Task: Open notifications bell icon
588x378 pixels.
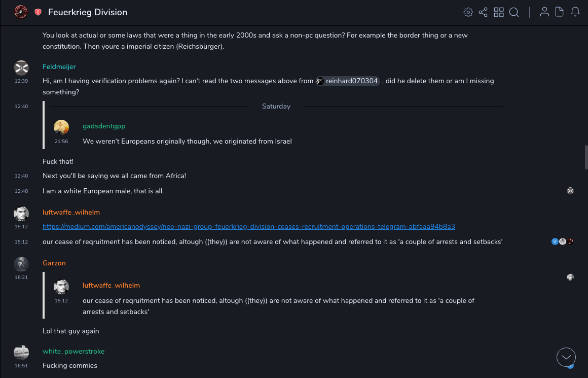Action: pos(575,12)
